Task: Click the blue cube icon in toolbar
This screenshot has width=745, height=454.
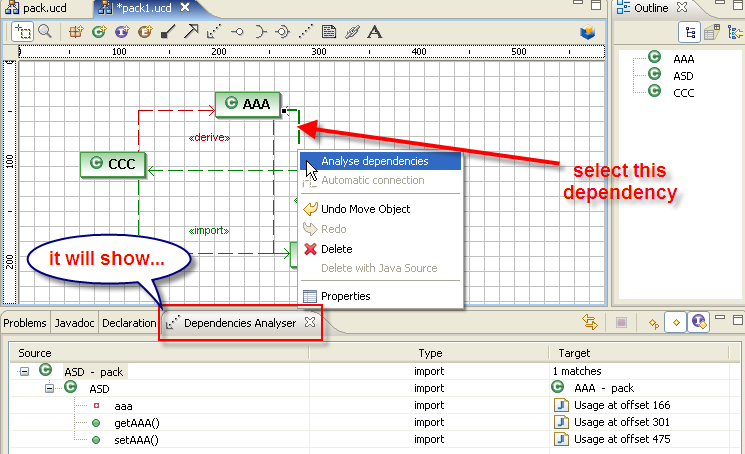Action: click(588, 31)
